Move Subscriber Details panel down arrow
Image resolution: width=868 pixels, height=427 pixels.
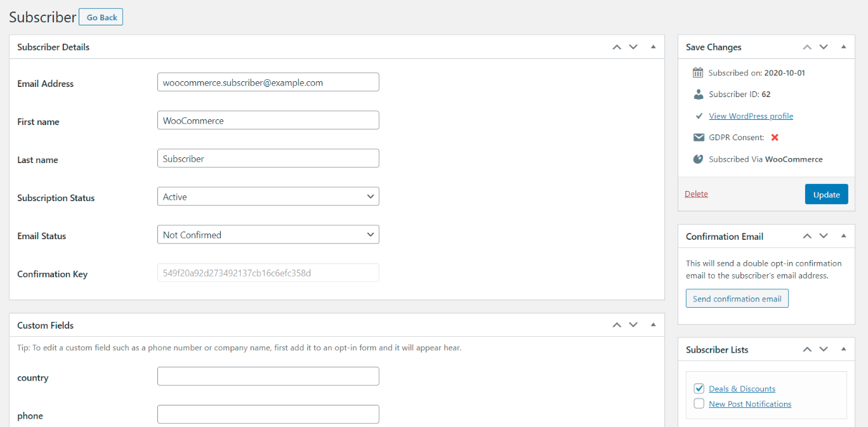[633, 47]
